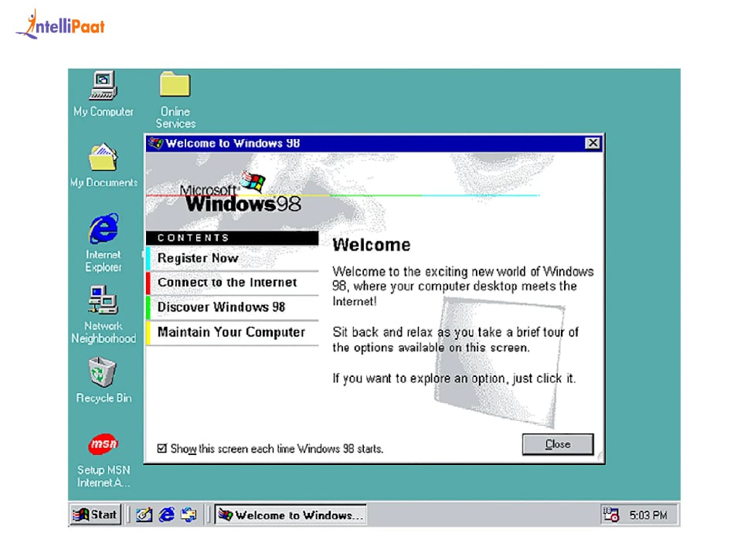Close the Welcome window via X button
The height and width of the screenshot is (560, 734).
click(593, 143)
